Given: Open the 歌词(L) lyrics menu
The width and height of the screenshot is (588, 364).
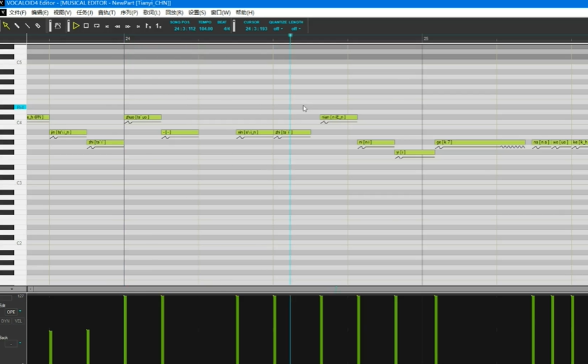Looking at the screenshot, I should [151, 13].
